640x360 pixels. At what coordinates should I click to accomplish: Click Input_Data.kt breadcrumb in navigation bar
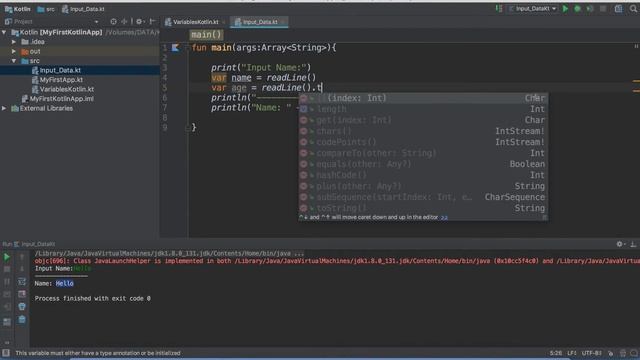[83, 9]
